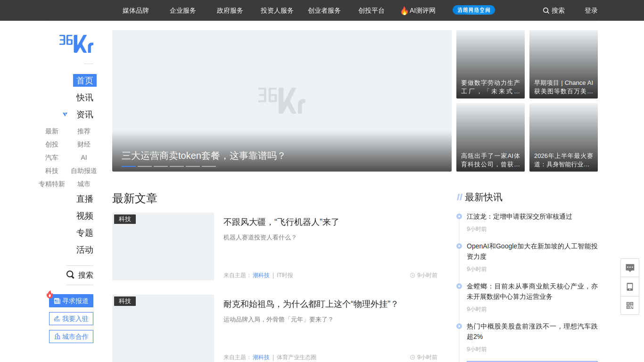Image resolution: width=644 pixels, height=362 pixels.
Task: Click the search magnifier icon in top bar
Action: tap(546, 10)
